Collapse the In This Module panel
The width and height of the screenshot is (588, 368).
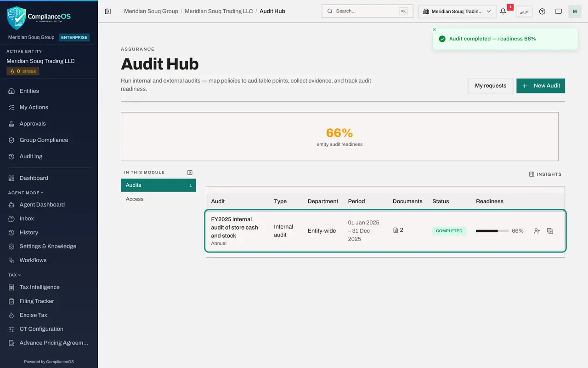pos(190,172)
